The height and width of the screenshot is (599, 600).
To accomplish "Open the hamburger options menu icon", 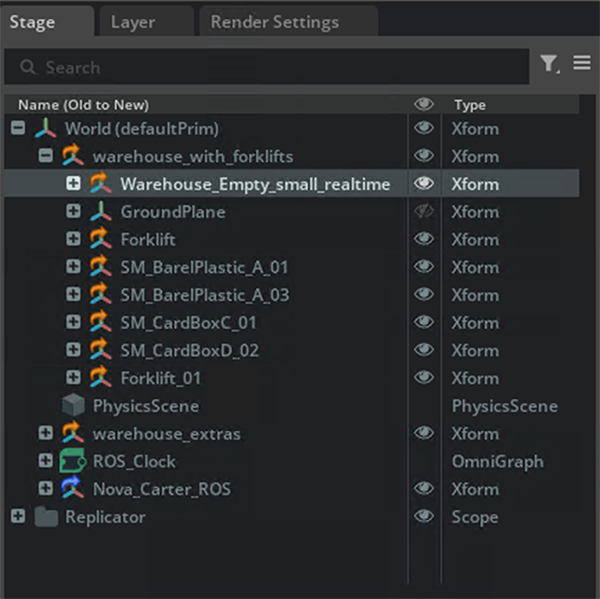I will click(582, 64).
